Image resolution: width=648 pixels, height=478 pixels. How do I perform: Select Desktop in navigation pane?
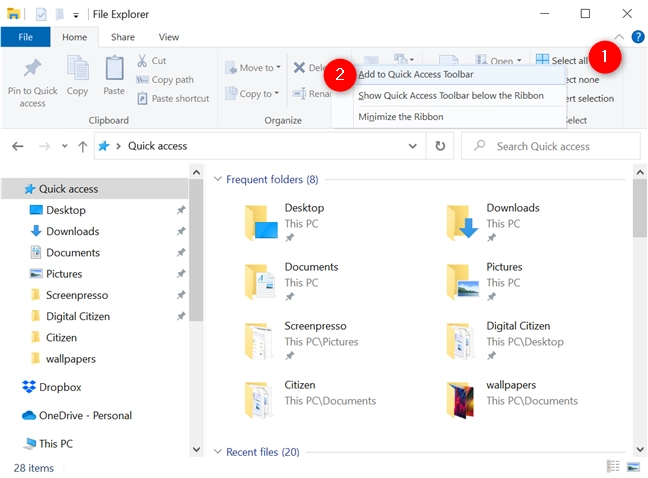(x=66, y=210)
